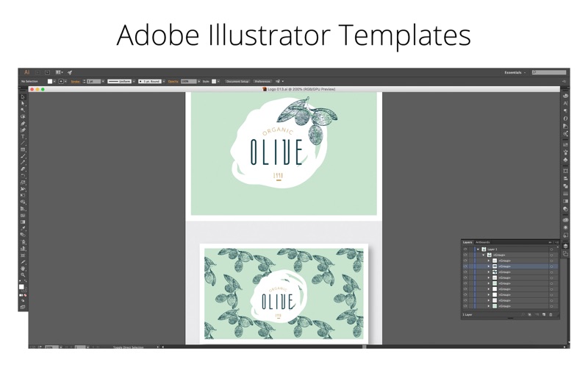Click the Layers icon in right dock
The image size is (588, 368).
pos(565,246)
